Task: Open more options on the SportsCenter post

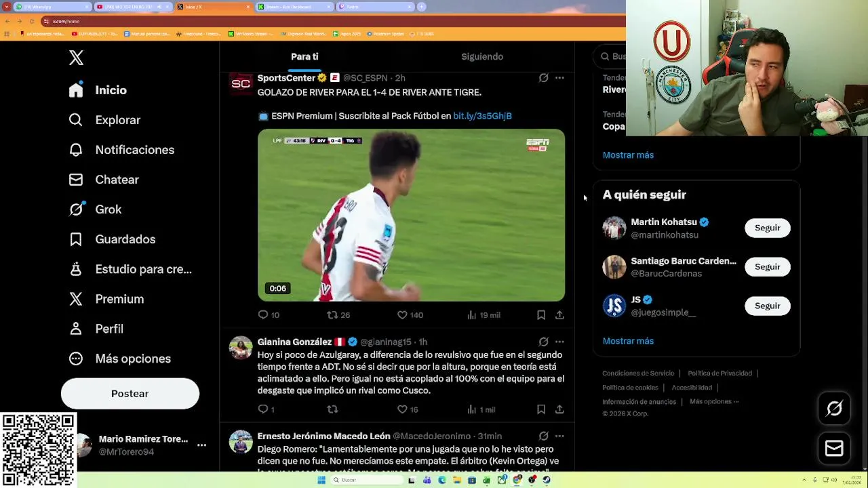Action: pyautogui.click(x=559, y=78)
